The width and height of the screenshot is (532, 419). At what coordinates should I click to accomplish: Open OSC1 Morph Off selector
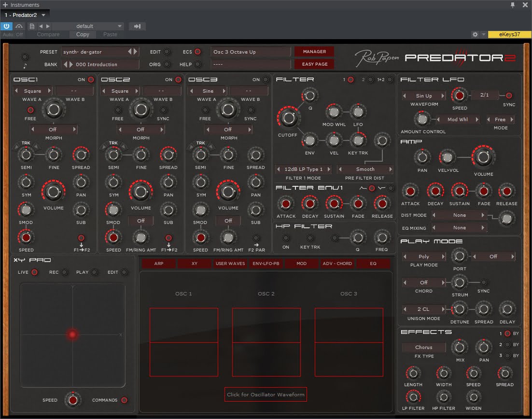[x=53, y=129]
